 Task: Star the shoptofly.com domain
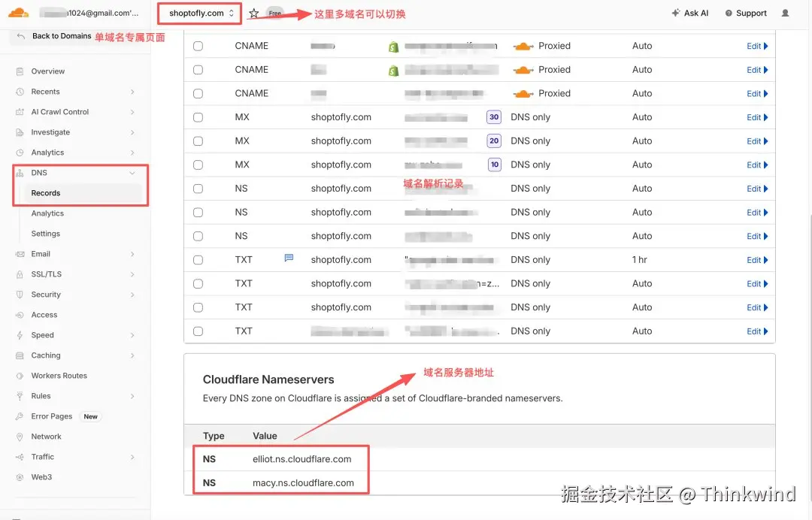tap(254, 14)
